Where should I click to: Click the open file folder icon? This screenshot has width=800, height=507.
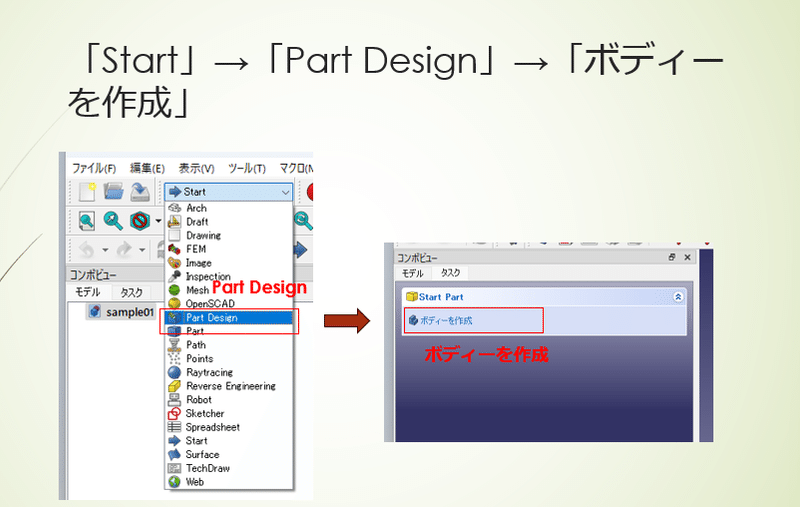point(113,192)
